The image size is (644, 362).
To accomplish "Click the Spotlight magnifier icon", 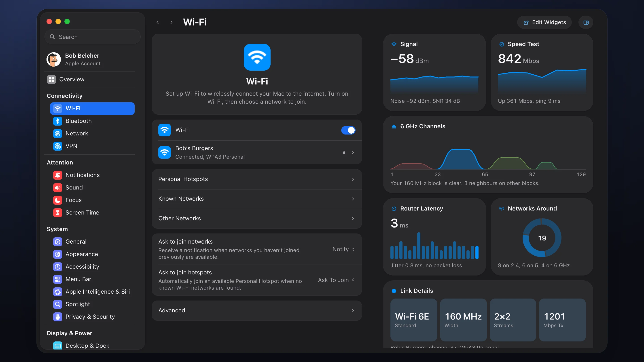I will tap(57, 304).
